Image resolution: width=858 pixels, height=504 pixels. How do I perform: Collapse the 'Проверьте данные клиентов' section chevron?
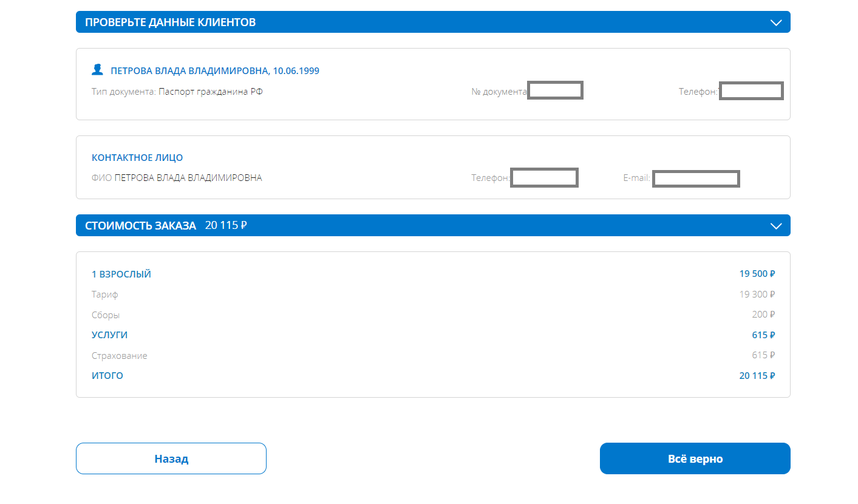(x=775, y=22)
